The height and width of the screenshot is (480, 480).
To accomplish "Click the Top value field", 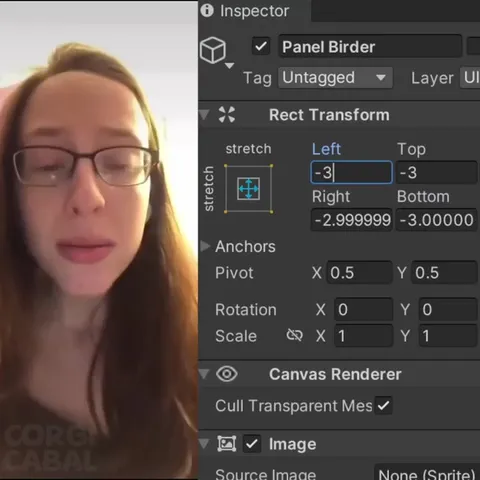I will click(437, 173).
